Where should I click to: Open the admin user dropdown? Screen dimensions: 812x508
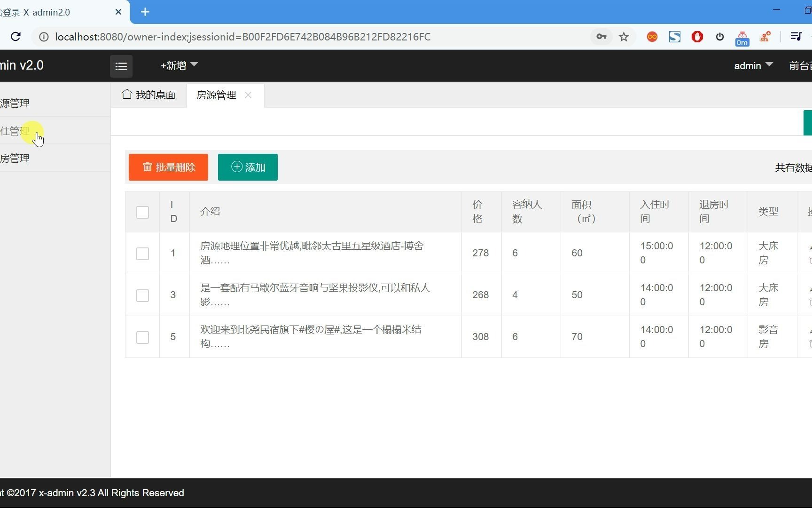tap(753, 65)
